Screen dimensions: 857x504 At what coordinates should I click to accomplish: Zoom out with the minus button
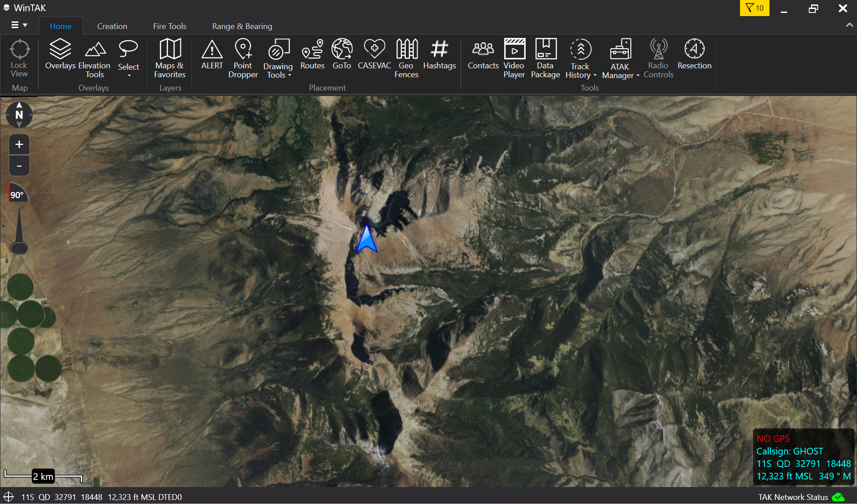[19, 166]
